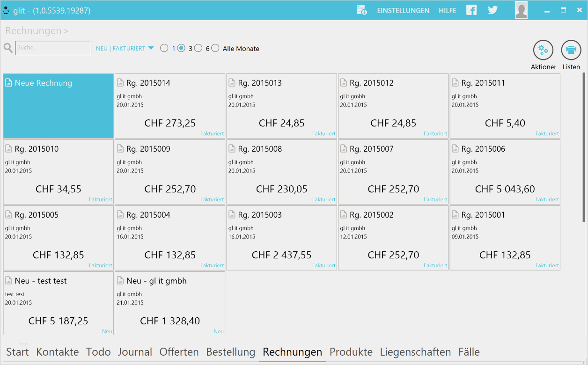Screen dimensions: 588x365
Task: Switch to the Rechnungen tab
Action: click(x=293, y=352)
